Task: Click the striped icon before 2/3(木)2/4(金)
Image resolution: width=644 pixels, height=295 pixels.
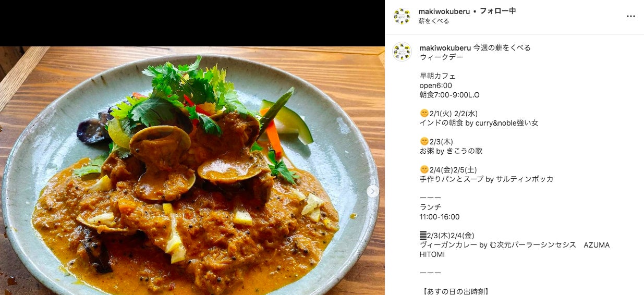Action: pyautogui.click(x=422, y=236)
